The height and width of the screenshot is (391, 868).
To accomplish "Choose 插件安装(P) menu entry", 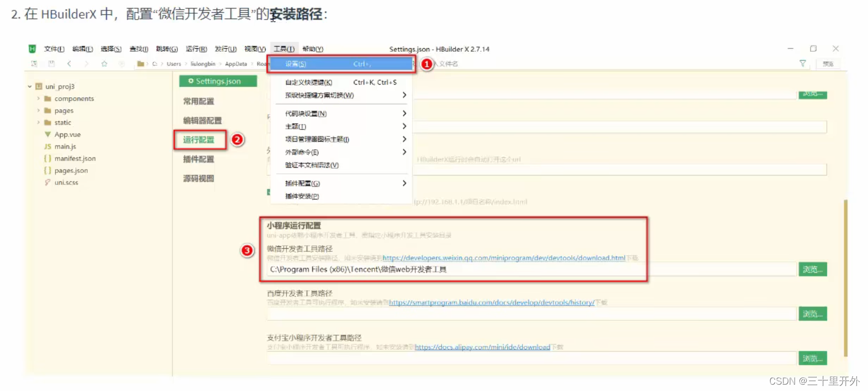I will pyautogui.click(x=341, y=196).
